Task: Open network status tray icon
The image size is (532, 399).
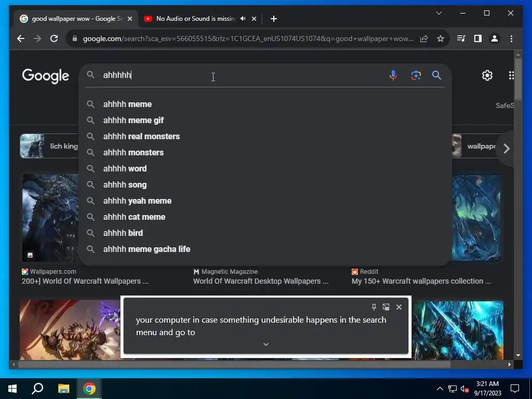Action: (x=453, y=389)
